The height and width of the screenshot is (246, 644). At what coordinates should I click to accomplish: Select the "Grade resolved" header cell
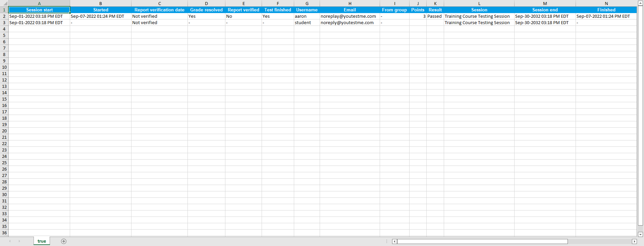coord(207,10)
